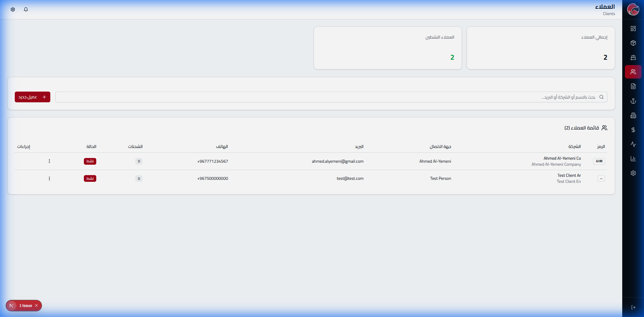Click the document file icon in sidebar

[x=633, y=86]
